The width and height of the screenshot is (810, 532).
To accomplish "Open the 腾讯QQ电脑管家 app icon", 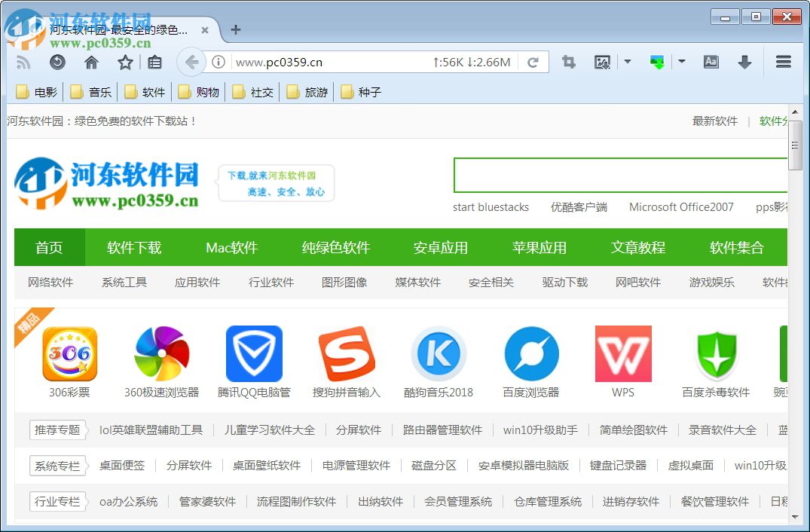I will point(254,353).
